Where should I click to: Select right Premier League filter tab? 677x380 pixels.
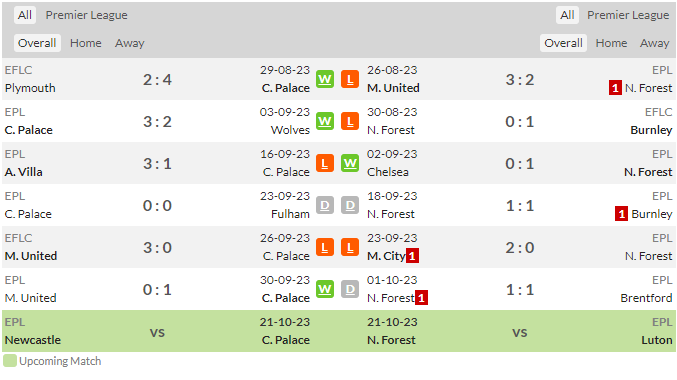click(x=628, y=15)
